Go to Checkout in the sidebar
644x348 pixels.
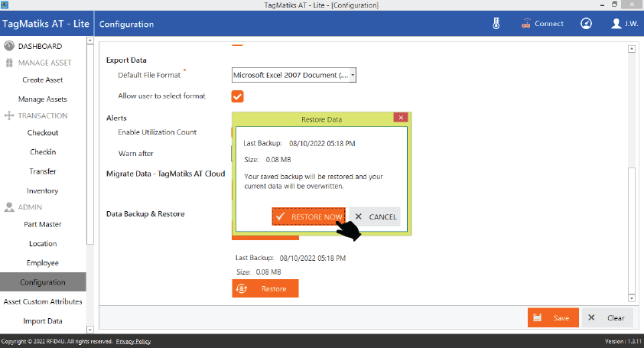[43, 132]
